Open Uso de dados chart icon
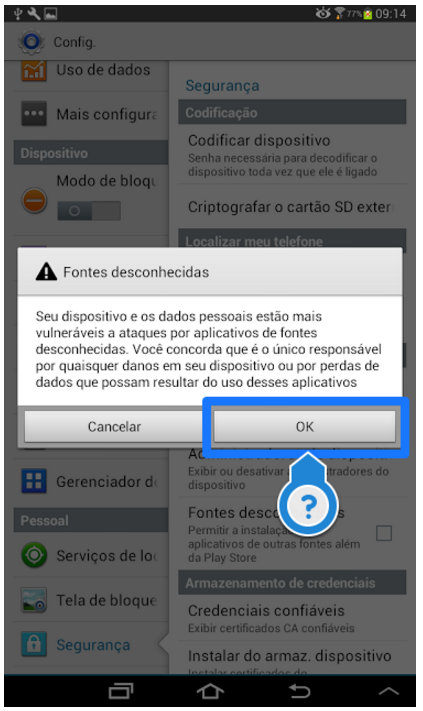The image size is (423, 711). [x=34, y=70]
